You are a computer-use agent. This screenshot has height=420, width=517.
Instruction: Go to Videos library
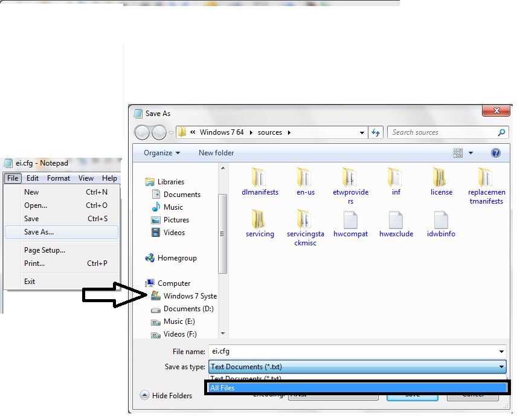pos(168,233)
